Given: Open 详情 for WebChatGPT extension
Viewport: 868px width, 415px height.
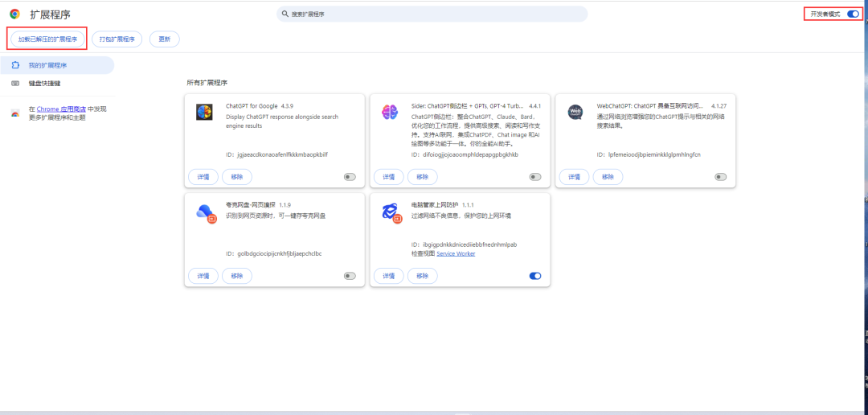Looking at the screenshot, I should [x=574, y=177].
